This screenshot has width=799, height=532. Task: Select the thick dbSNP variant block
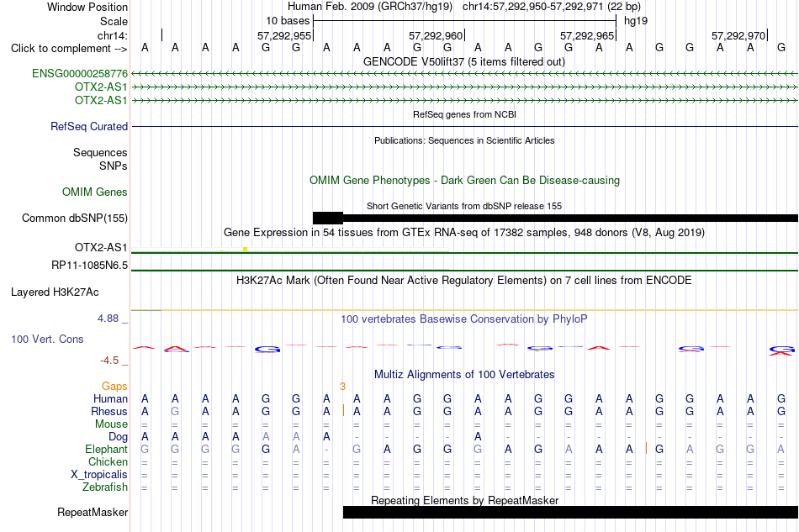pos(328,218)
